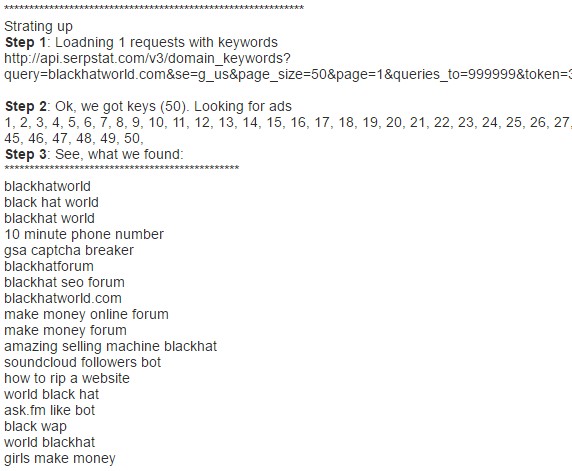572x471 pixels.
Task: Click the serpstat API URL text
Action: pos(147,58)
